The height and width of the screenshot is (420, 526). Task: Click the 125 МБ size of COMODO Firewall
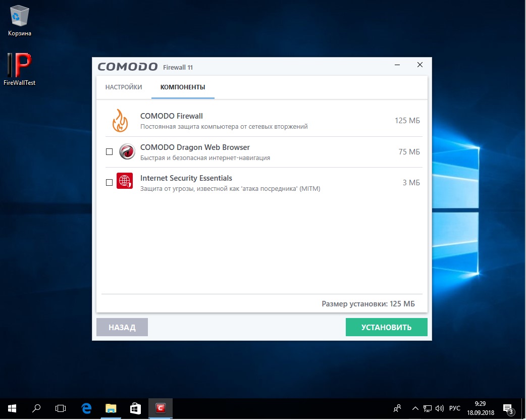point(407,121)
